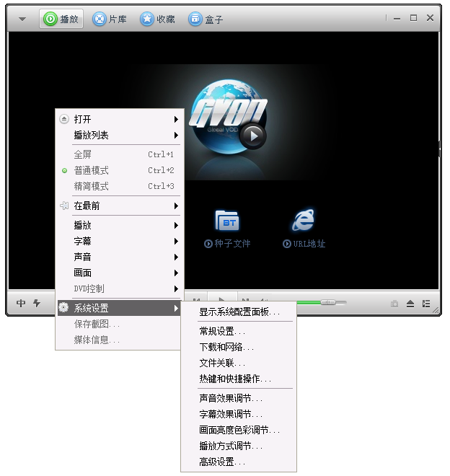Expand the 在最前 submenu arrow
The height and width of the screenshot is (476, 450).
pyautogui.click(x=176, y=206)
